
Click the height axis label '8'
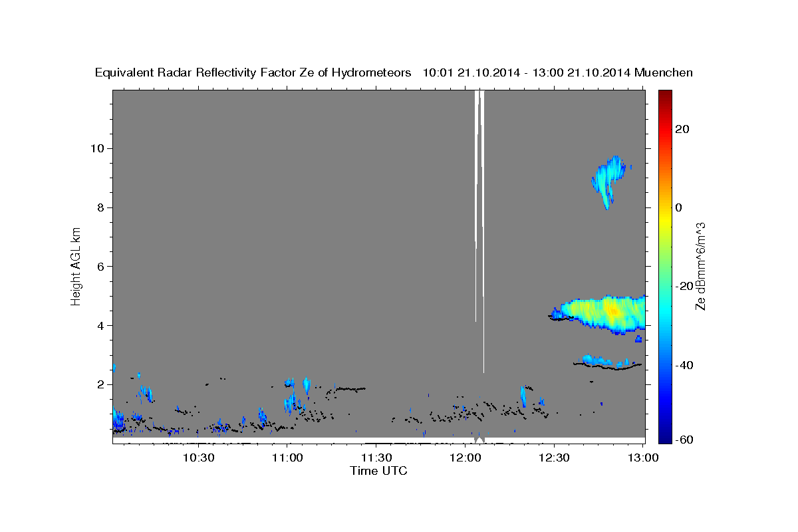pos(102,207)
